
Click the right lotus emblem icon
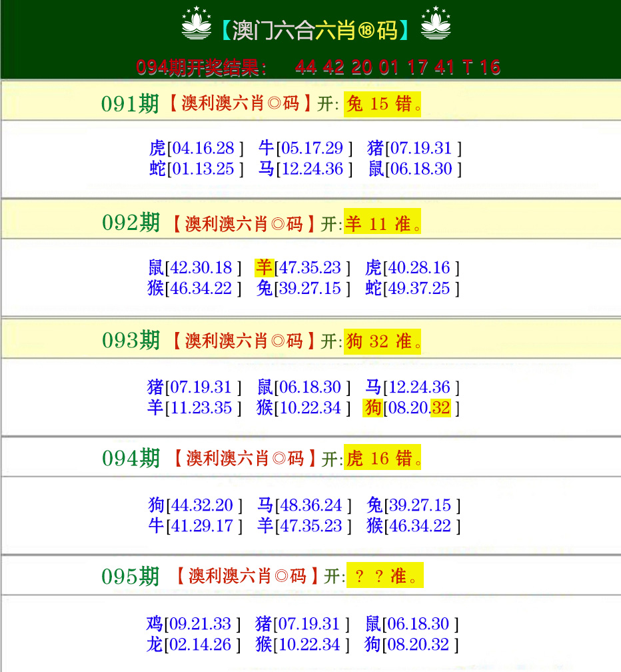[436, 23]
